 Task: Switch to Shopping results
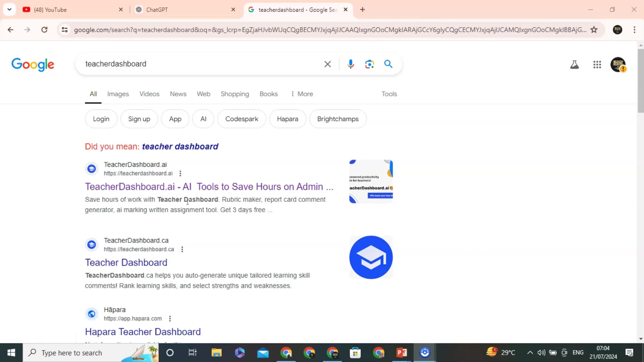[x=235, y=94]
